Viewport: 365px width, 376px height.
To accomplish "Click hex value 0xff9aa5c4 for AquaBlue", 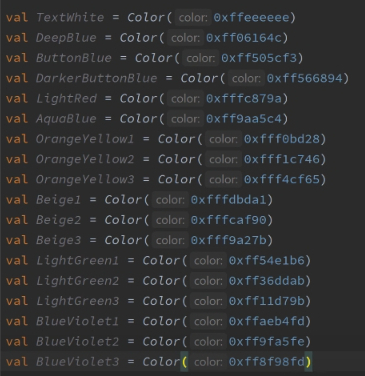I will [x=244, y=119].
